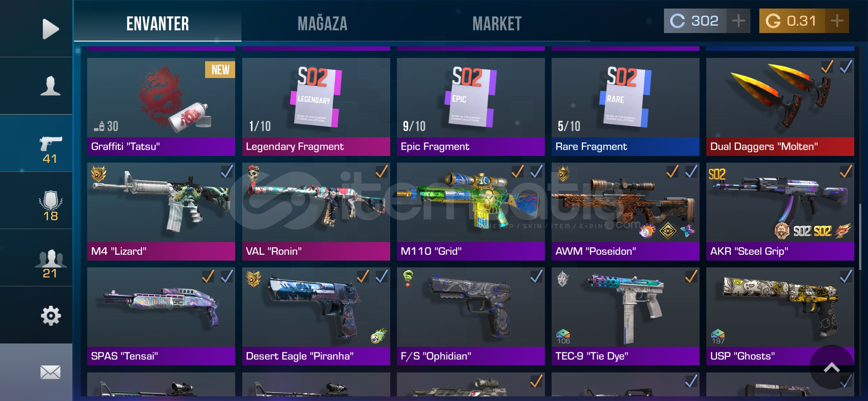Toggle blue checkmark on F/S "Ophidian"

point(536,276)
